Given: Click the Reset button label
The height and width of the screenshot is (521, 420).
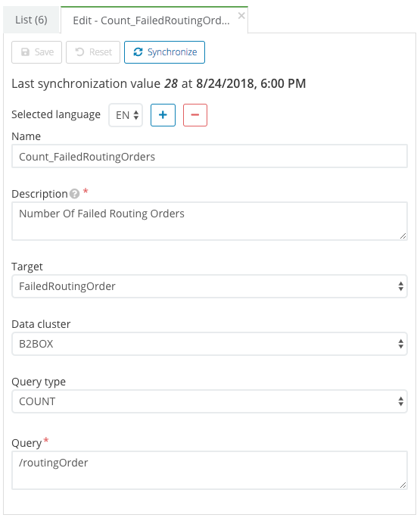Looking at the screenshot, I should (x=101, y=52).
